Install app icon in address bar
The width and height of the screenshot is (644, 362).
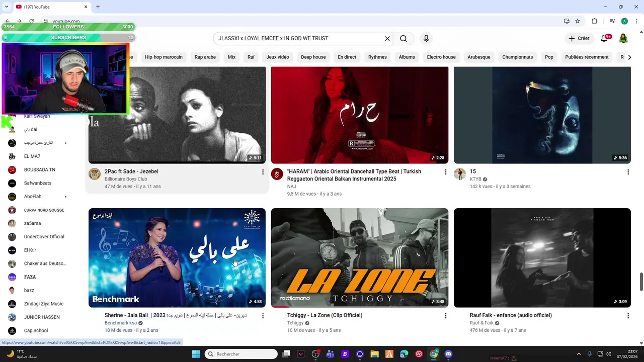pyautogui.click(x=567, y=21)
